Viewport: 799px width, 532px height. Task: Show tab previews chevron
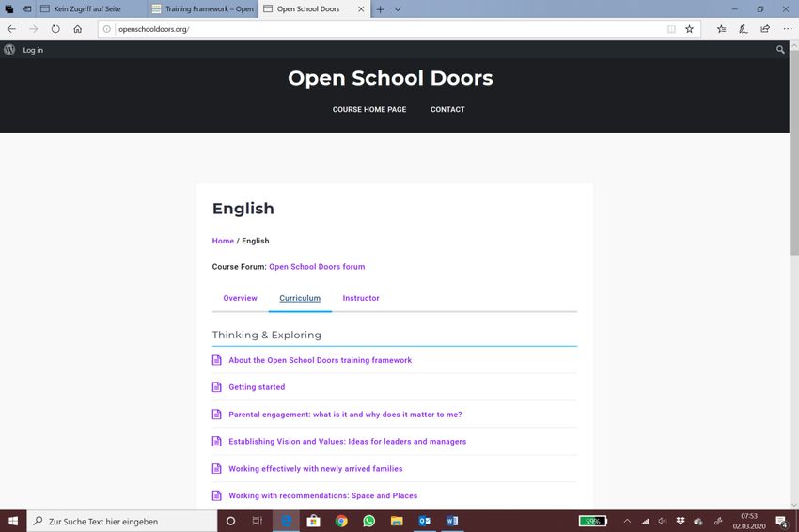click(x=398, y=9)
